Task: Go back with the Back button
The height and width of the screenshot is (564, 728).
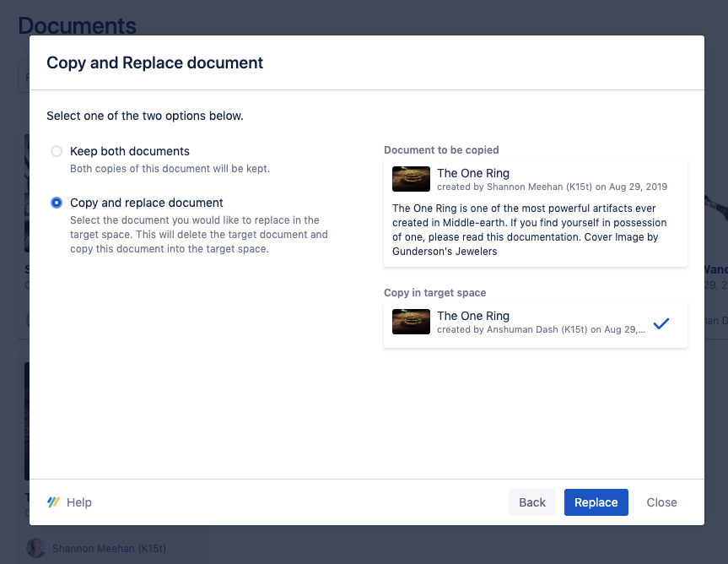Action: click(x=531, y=502)
